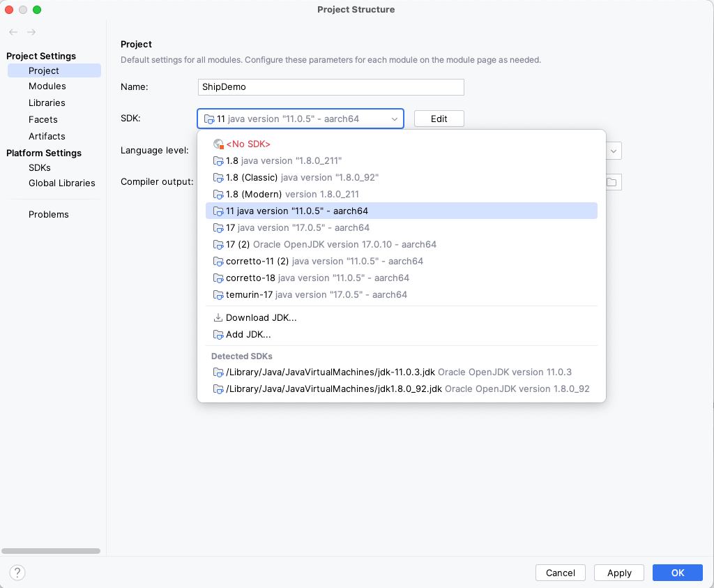Choose 17 (2) Oracle OpenJDK 17.0.10
This screenshot has height=588, width=714.
click(331, 244)
